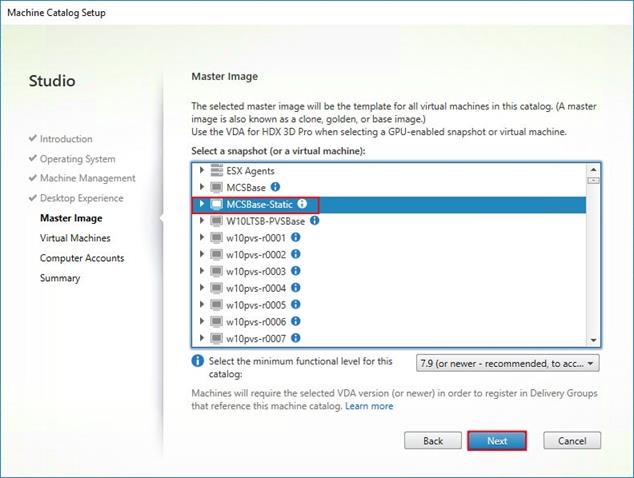Click the MCSBase virtual machine icon
The width and height of the screenshot is (634, 478).
tap(217, 187)
